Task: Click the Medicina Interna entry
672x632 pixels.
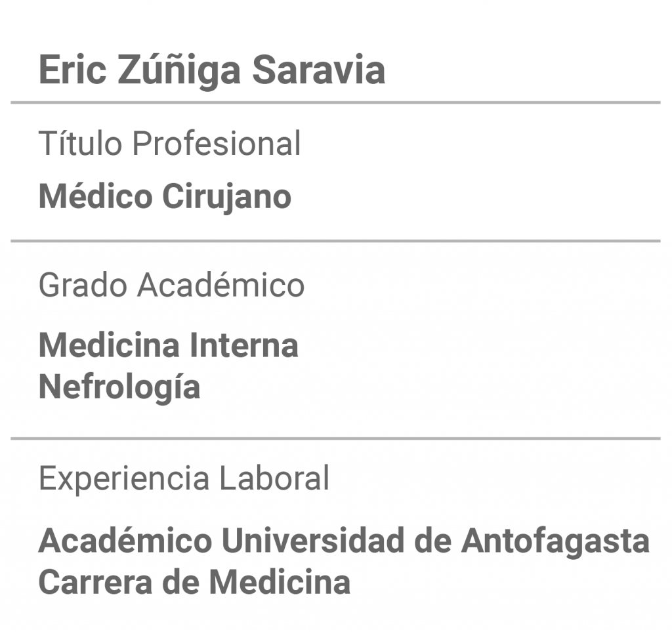Action: point(169,345)
